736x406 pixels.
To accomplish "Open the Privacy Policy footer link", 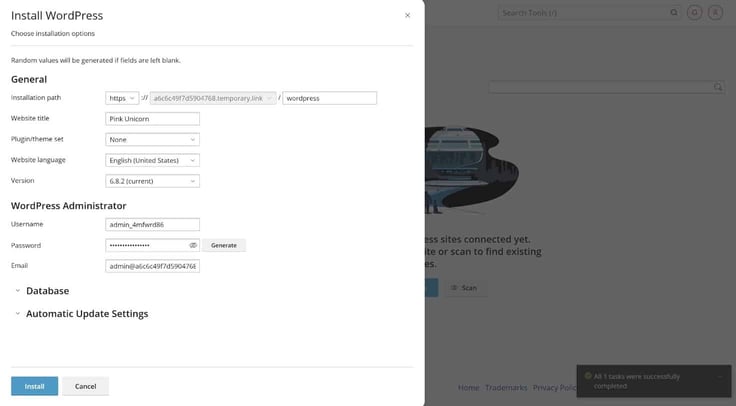I will 554,387.
